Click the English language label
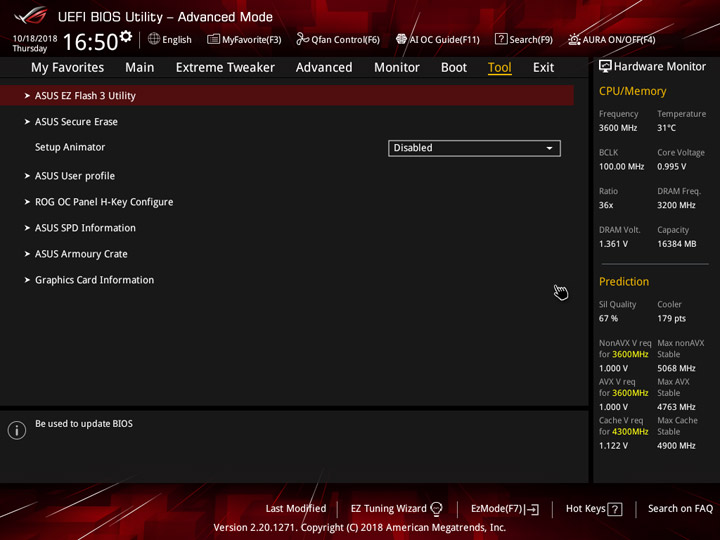The width and height of the screenshot is (720, 540). click(177, 40)
